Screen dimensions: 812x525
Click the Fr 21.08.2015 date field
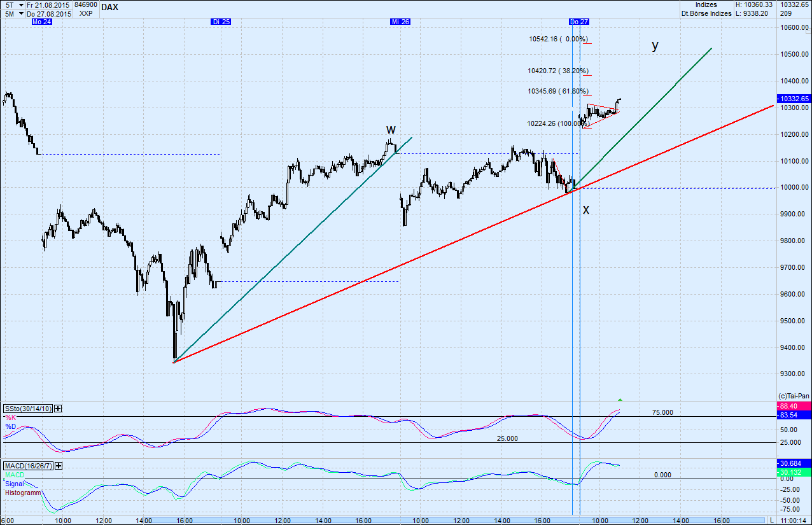(48, 4)
